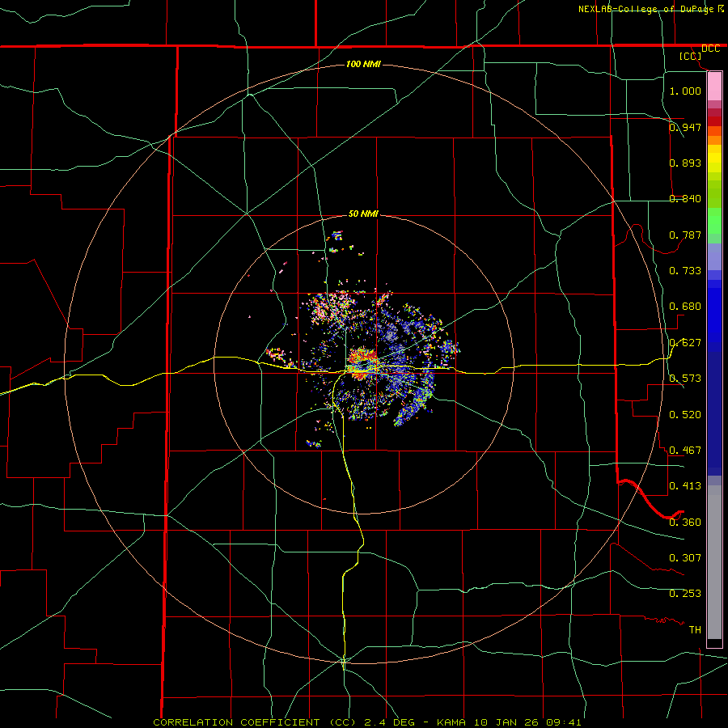Click the 50 NMI range ring label
Viewport: 728px width, 728px height.
click(x=363, y=214)
